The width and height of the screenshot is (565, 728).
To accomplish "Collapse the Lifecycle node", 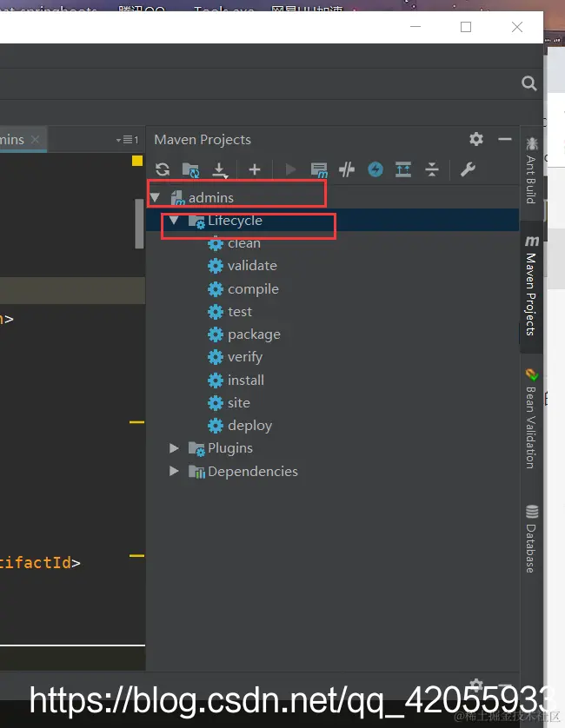I will (174, 220).
